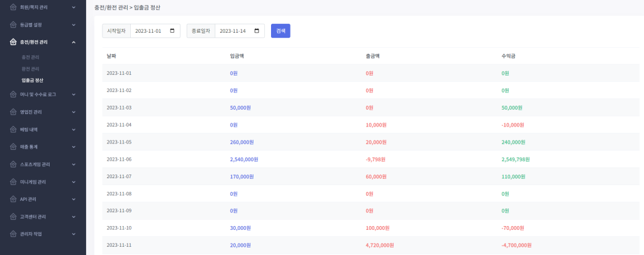Expand the 스포츠게임 관리 chevron
This screenshot has height=255, width=644.
74,164
